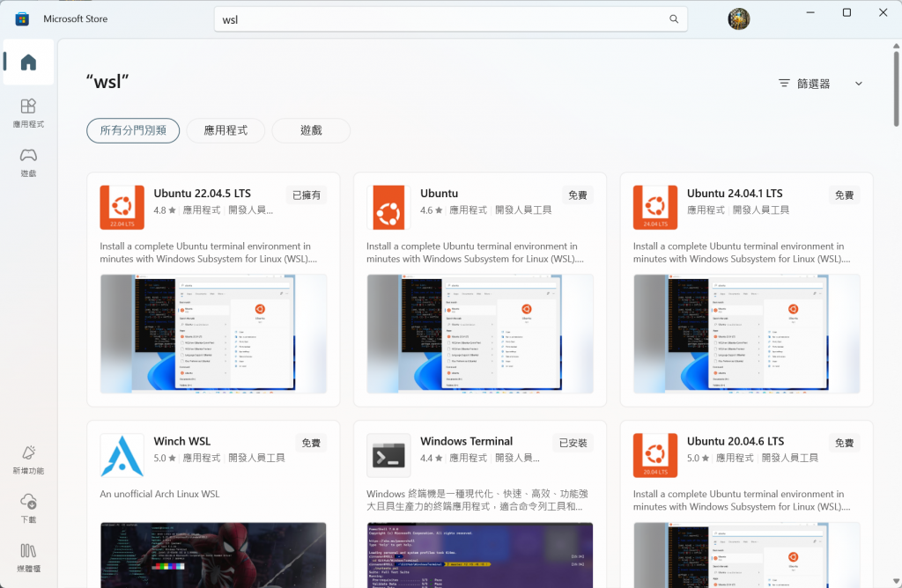Image resolution: width=902 pixels, height=588 pixels.
Task: Open the Winch WSL title link
Action: pyautogui.click(x=181, y=441)
